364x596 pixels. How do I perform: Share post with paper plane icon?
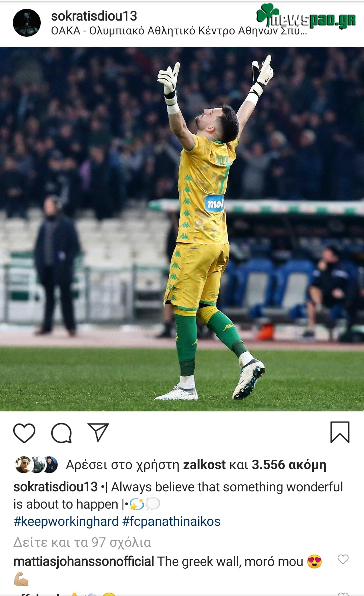coord(98,432)
